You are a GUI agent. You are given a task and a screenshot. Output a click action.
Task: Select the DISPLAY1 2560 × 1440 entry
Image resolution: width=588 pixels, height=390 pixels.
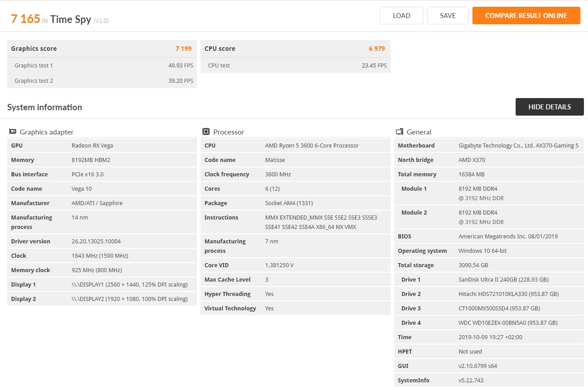coord(129,284)
